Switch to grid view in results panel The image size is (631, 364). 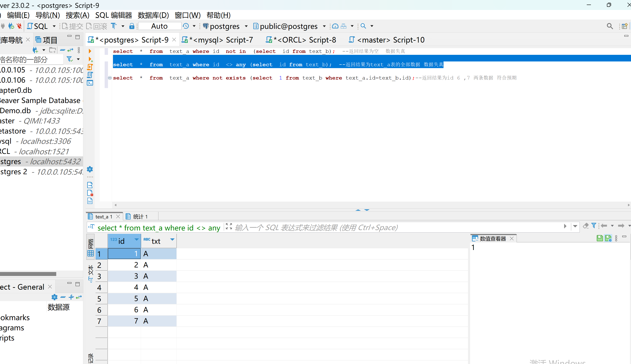pos(91,248)
